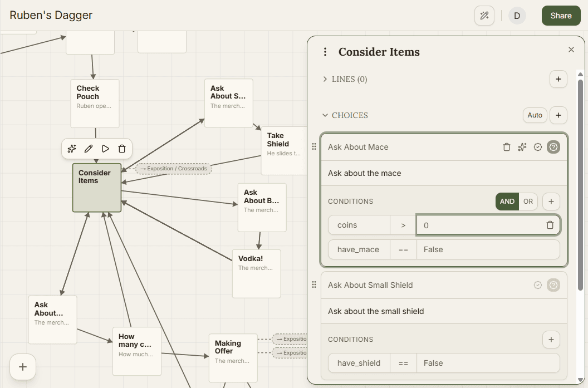Add a condition to Ask About Mace
588x388 pixels.
551,202
